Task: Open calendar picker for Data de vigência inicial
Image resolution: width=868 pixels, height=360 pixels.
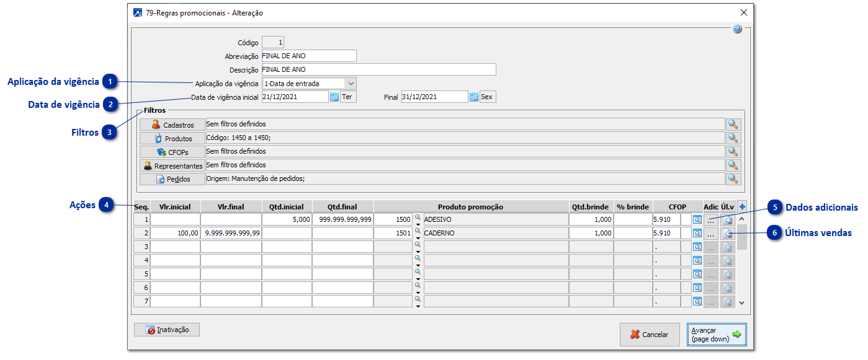Action: point(334,97)
